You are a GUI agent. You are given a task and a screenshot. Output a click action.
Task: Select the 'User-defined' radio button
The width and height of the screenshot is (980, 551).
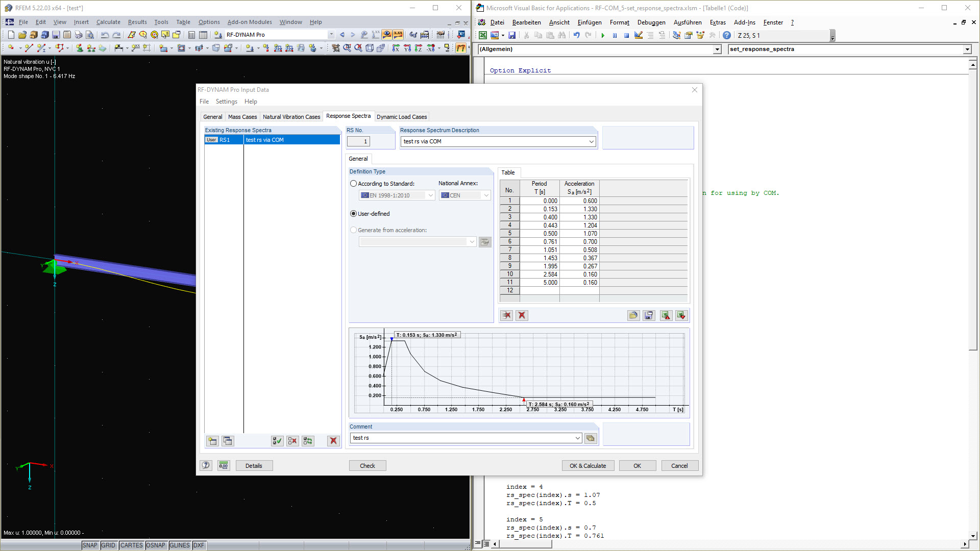pyautogui.click(x=355, y=213)
